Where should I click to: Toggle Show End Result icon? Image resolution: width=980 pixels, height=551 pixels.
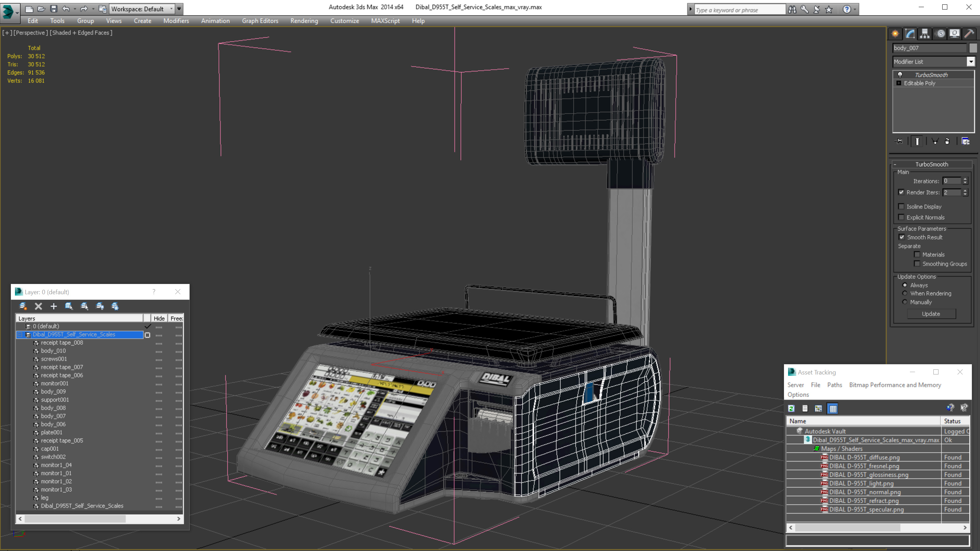[917, 141]
